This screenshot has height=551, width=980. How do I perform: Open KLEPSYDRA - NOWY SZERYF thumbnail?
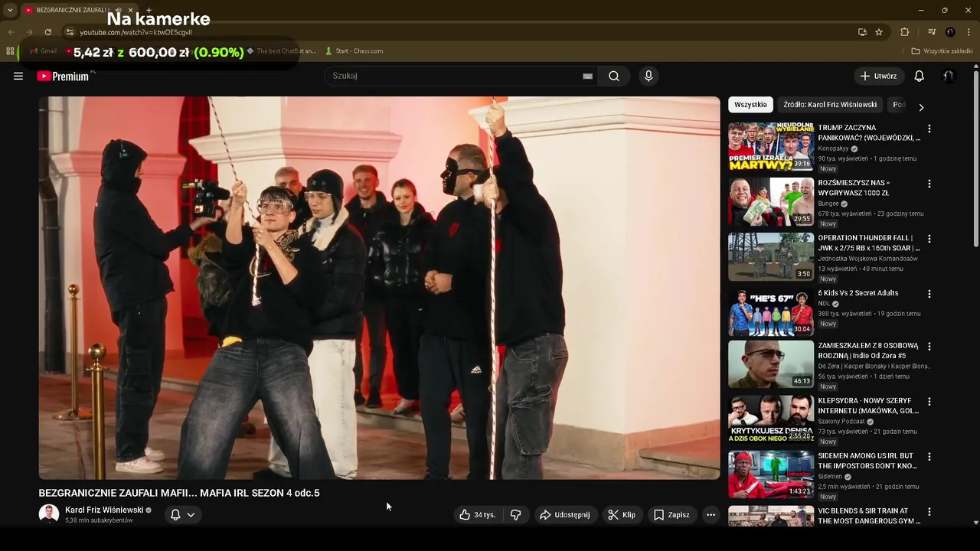[771, 419]
